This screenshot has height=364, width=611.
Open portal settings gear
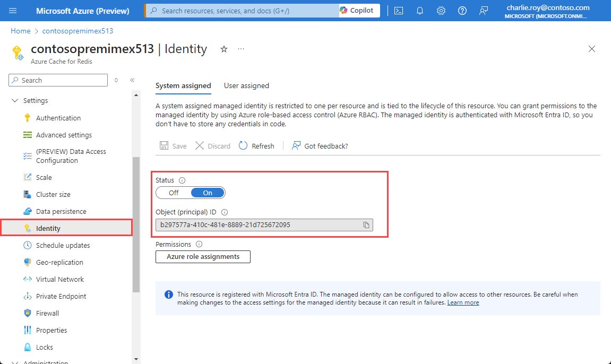click(x=441, y=11)
